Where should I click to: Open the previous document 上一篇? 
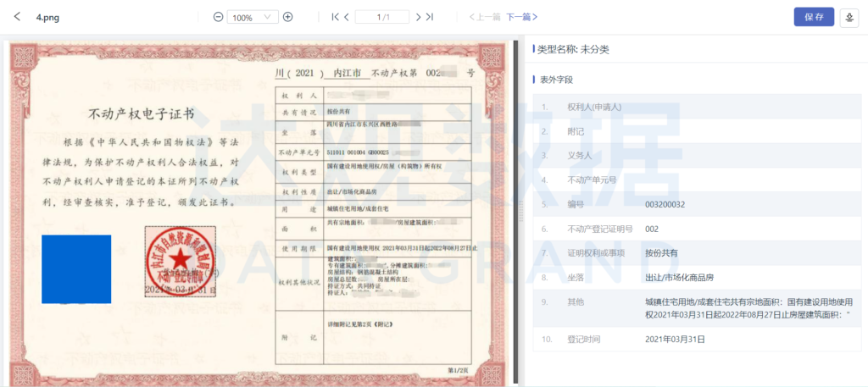click(485, 17)
